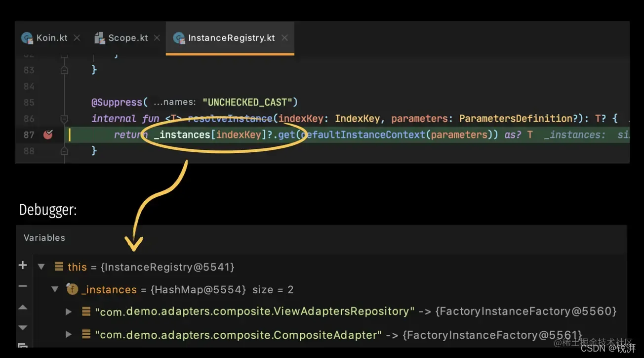Click the size = 2 value text
Viewport: 644px width, 358px height.
pyautogui.click(x=273, y=289)
